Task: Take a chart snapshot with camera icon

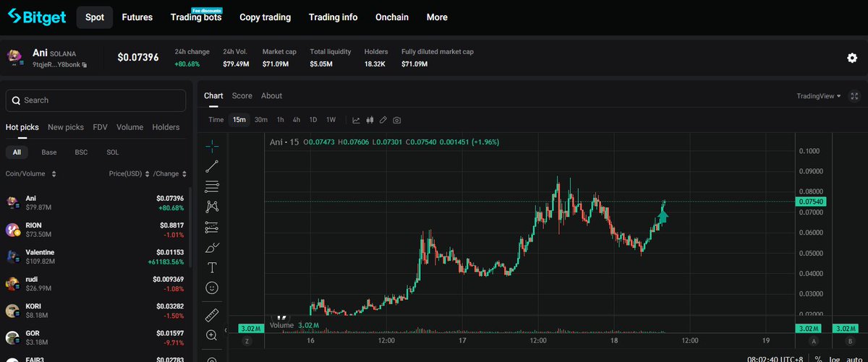Action: click(397, 120)
